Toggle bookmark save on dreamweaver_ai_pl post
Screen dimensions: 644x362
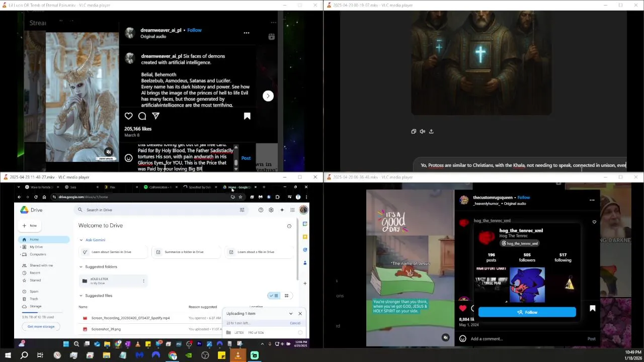point(247,116)
